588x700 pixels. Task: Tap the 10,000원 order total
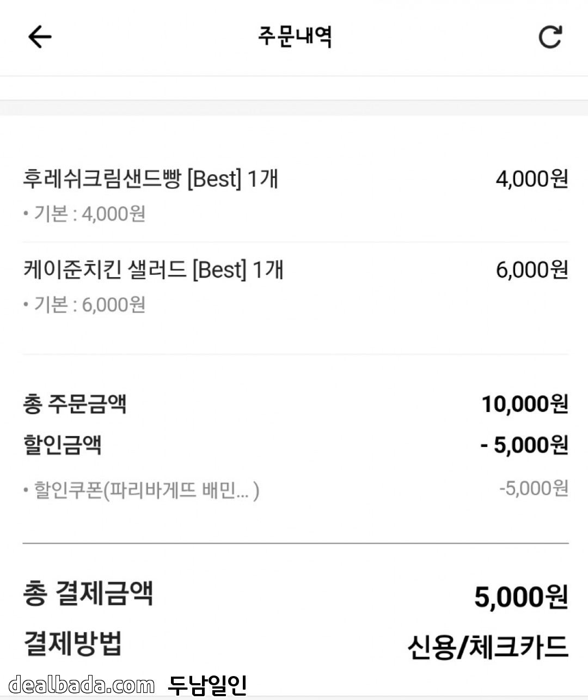click(x=524, y=404)
